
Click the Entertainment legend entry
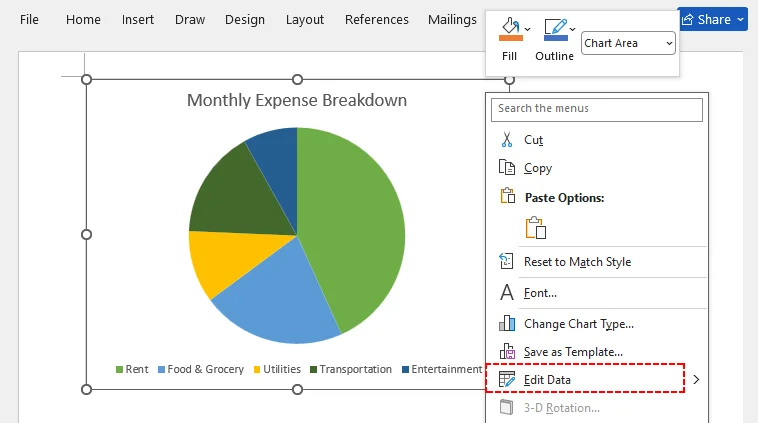[442, 369]
